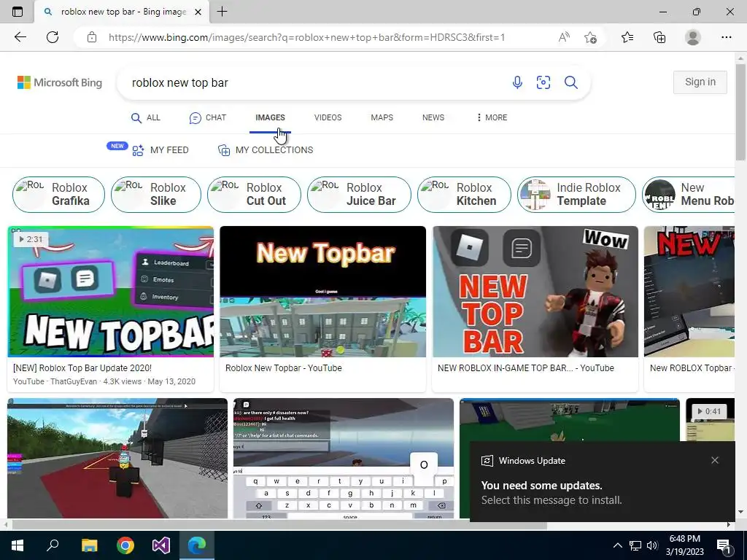747x560 pixels.
Task: Open Read aloud from address bar
Action: coord(564,37)
